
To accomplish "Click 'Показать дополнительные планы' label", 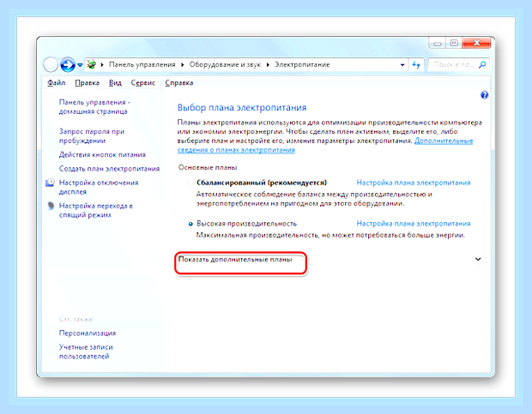I will (235, 260).
